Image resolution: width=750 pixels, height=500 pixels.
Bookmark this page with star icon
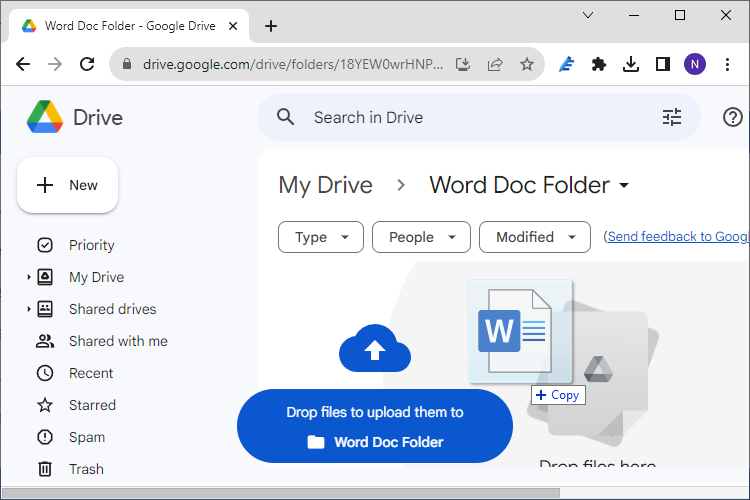(x=527, y=64)
